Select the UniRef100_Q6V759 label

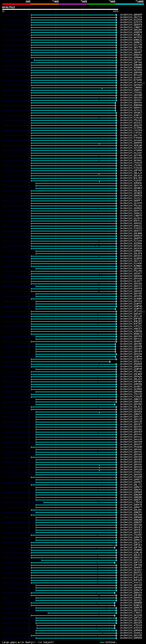coord(131,48)
